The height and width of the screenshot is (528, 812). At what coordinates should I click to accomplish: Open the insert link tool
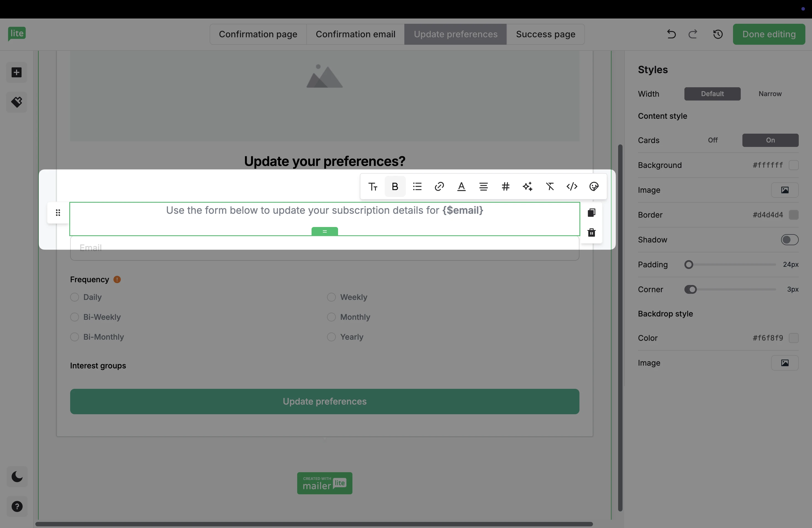click(x=439, y=187)
